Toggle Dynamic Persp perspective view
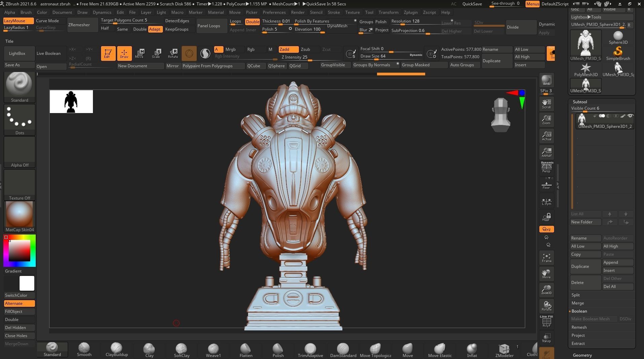The width and height of the screenshot is (644, 359). pyautogui.click(x=546, y=167)
